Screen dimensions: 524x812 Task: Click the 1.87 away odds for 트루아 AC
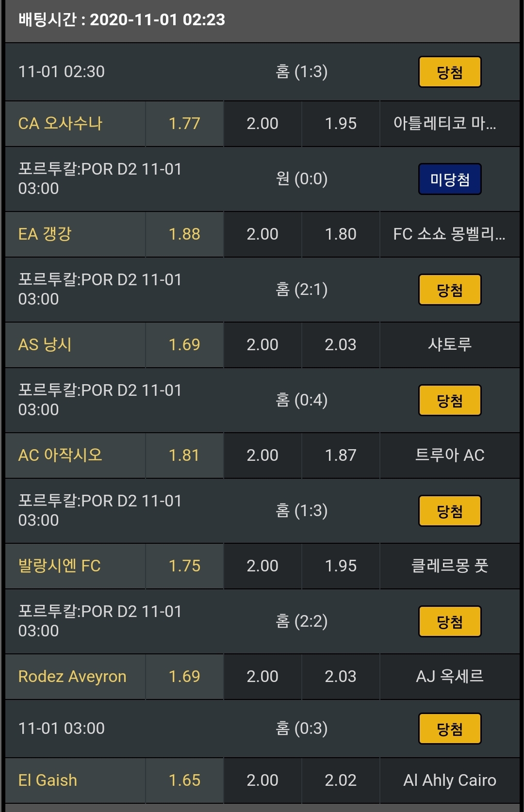341,455
